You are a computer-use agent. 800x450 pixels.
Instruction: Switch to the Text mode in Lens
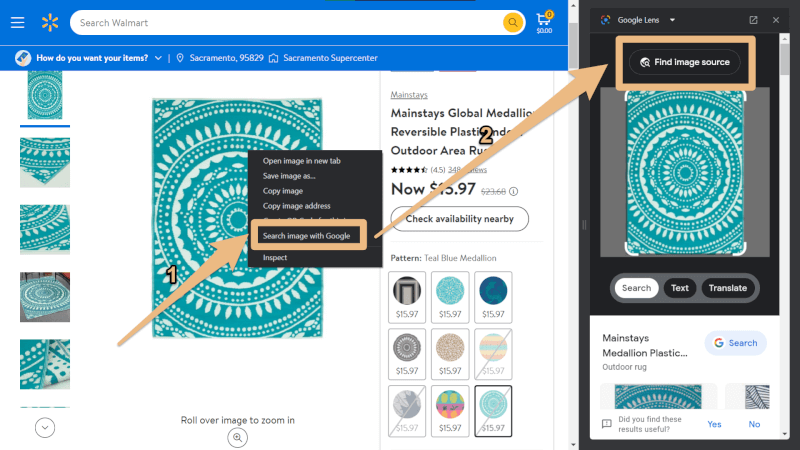pos(680,288)
